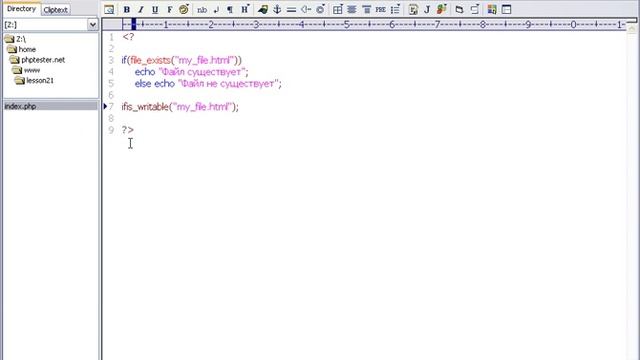Screen dimensions: 640x360
Task: Insert non-breaking space with nb icon
Action: [202, 9]
